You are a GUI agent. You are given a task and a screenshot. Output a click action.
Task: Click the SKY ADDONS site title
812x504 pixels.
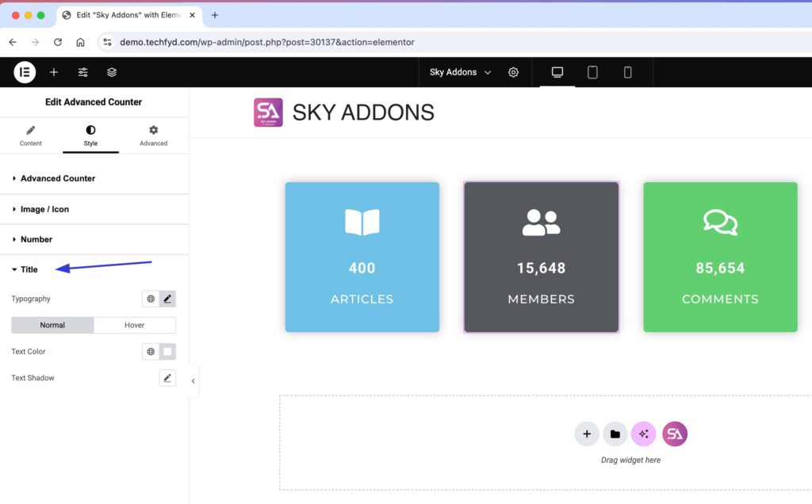(x=363, y=113)
